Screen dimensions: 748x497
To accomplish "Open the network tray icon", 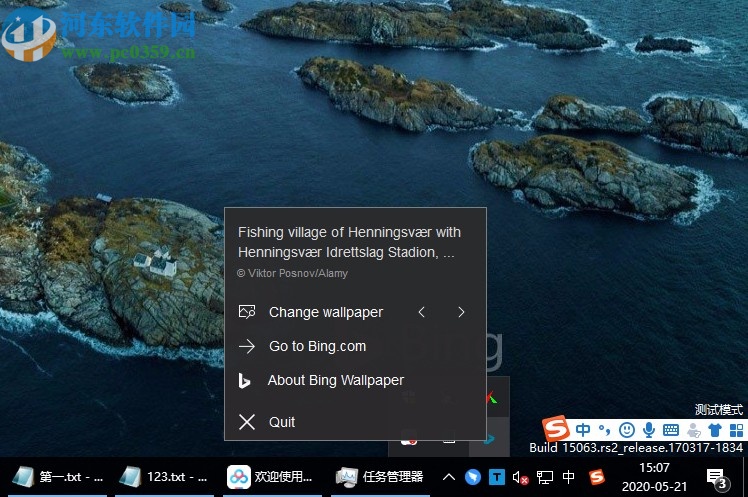I will 545,477.
